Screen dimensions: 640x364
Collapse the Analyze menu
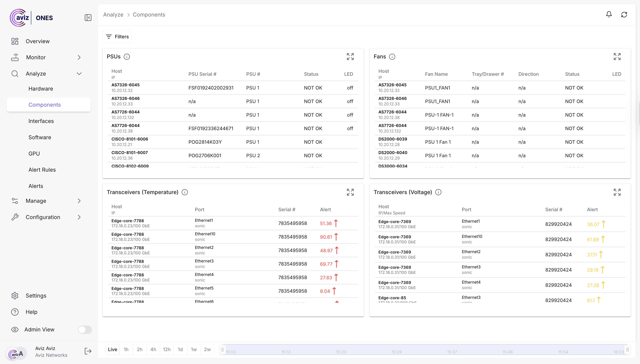79,73
